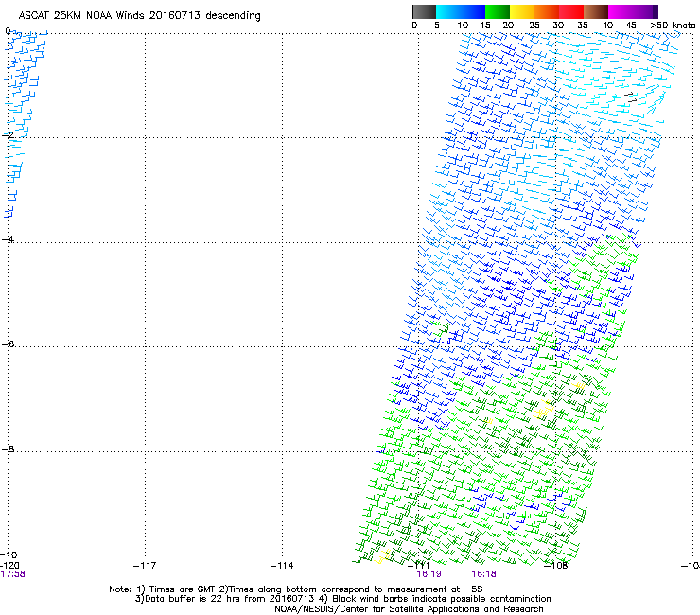700x615 pixels.
Task: Select the cyan 5-10 knots legend segment
Action: point(448,11)
